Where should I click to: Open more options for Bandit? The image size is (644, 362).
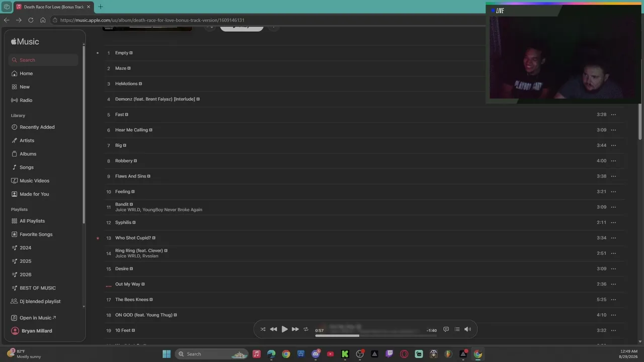coord(613,207)
